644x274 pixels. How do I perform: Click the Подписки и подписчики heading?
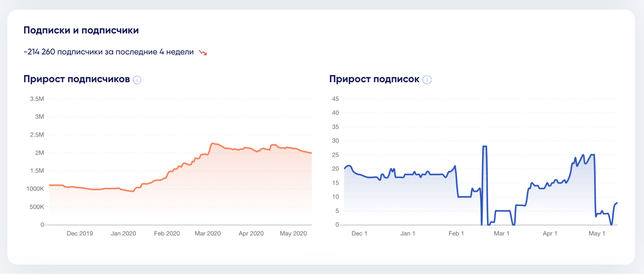pyautogui.click(x=81, y=30)
